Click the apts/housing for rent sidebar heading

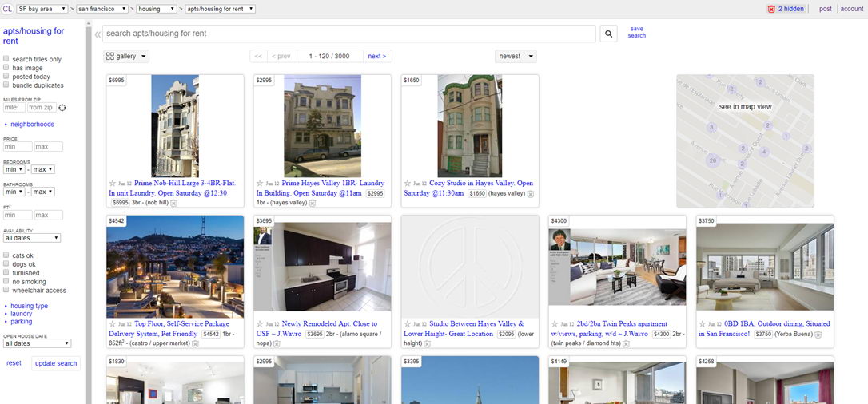tap(34, 36)
